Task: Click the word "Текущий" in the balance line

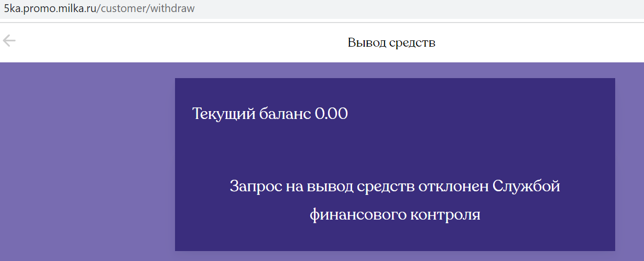Action: tap(224, 113)
